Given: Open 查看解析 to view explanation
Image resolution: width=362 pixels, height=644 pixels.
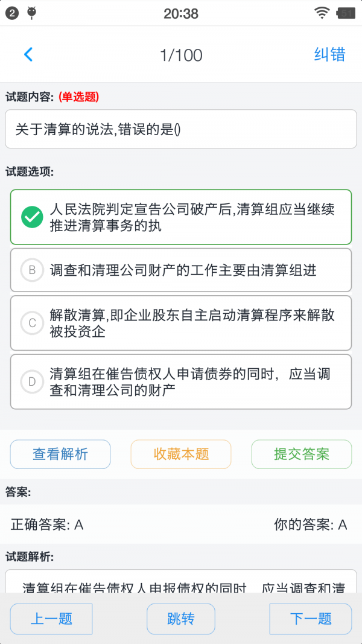Looking at the screenshot, I should tap(60, 454).
